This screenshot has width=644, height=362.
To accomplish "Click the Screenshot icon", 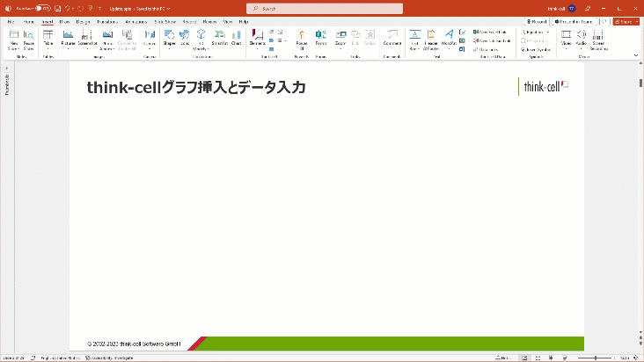I will pos(87,34).
